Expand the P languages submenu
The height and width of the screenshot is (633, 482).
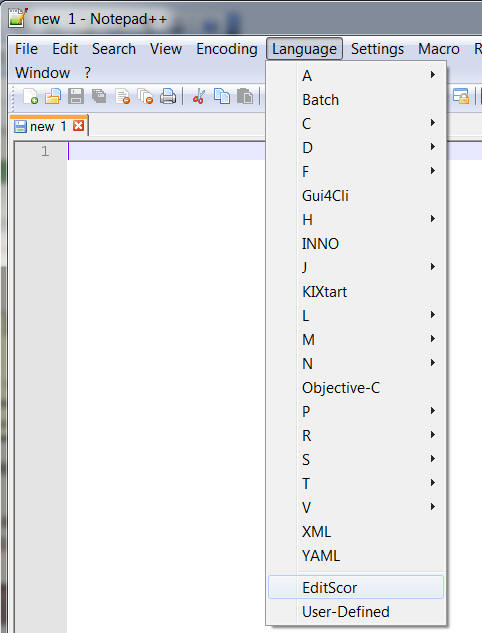coord(356,411)
